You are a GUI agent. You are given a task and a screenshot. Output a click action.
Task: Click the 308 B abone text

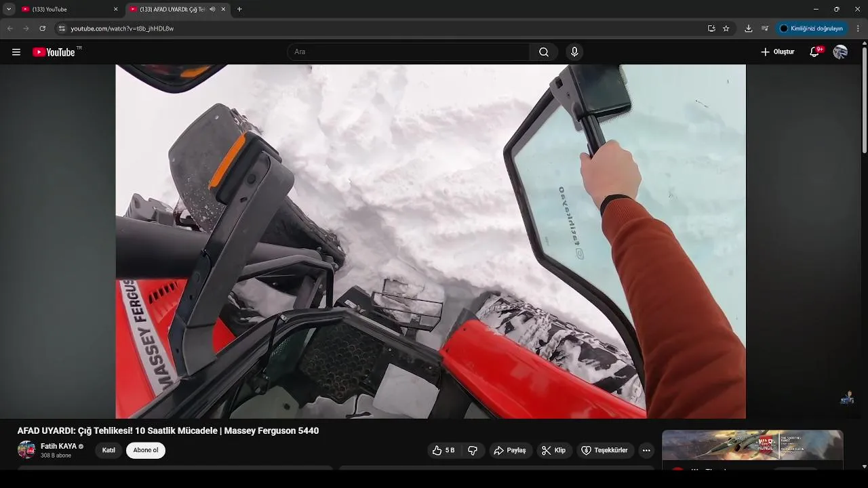click(x=56, y=455)
